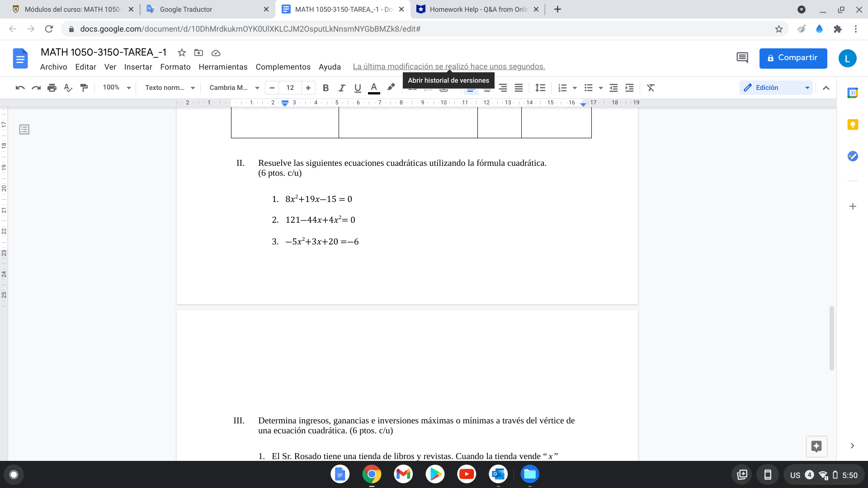Open Google Calendar in side panel
This screenshot has height=488, width=868.
(x=853, y=92)
